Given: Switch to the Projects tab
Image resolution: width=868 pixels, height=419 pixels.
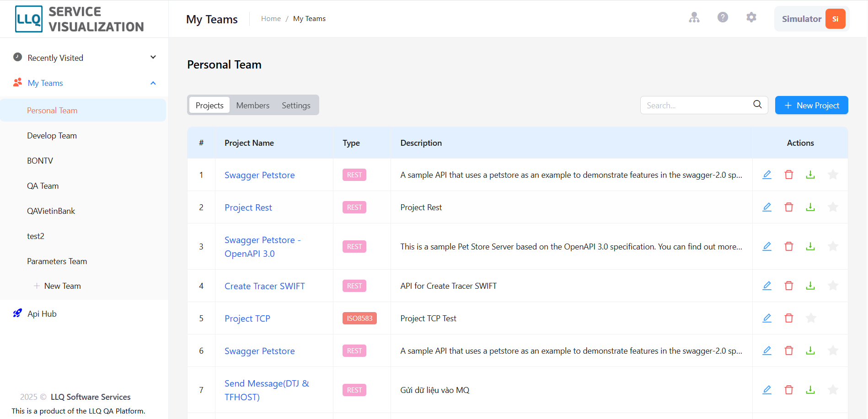Looking at the screenshot, I should pyautogui.click(x=209, y=105).
